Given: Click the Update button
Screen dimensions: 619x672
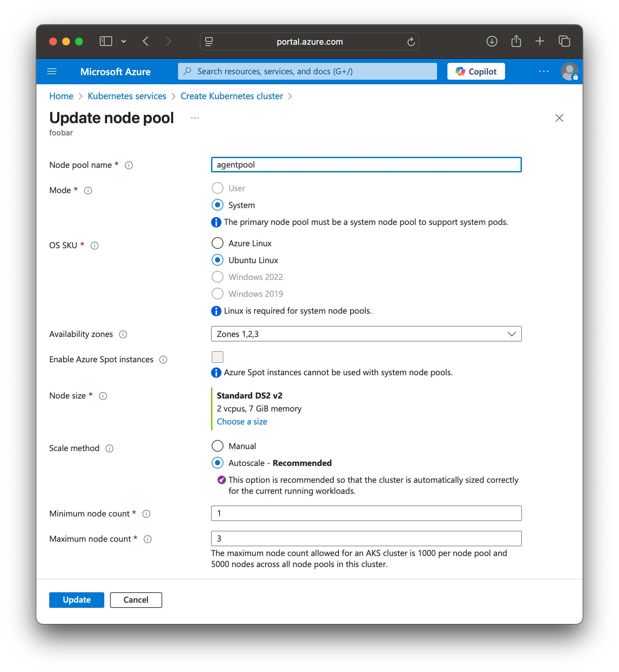Looking at the screenshot, I should 76,600.
